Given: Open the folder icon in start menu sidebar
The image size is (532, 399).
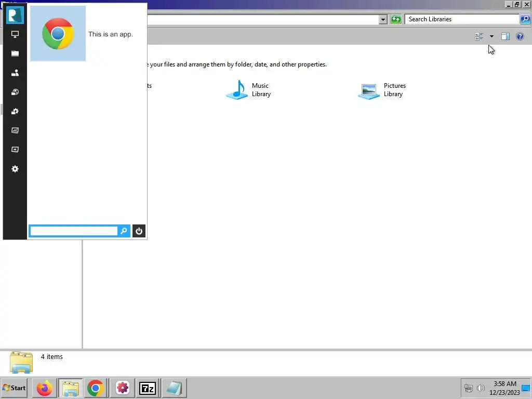Looking at the screenshot, I should click(15, 54).
